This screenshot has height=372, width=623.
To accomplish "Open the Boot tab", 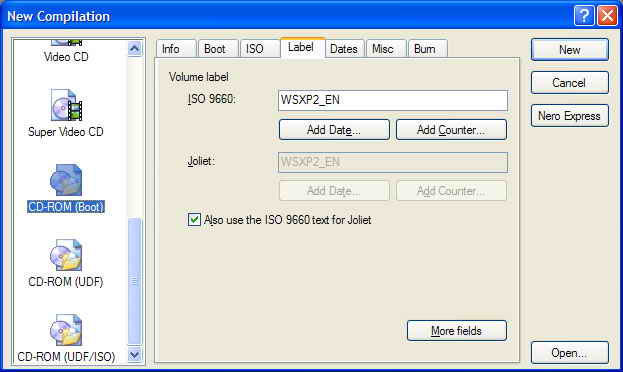I will (215, 49).
